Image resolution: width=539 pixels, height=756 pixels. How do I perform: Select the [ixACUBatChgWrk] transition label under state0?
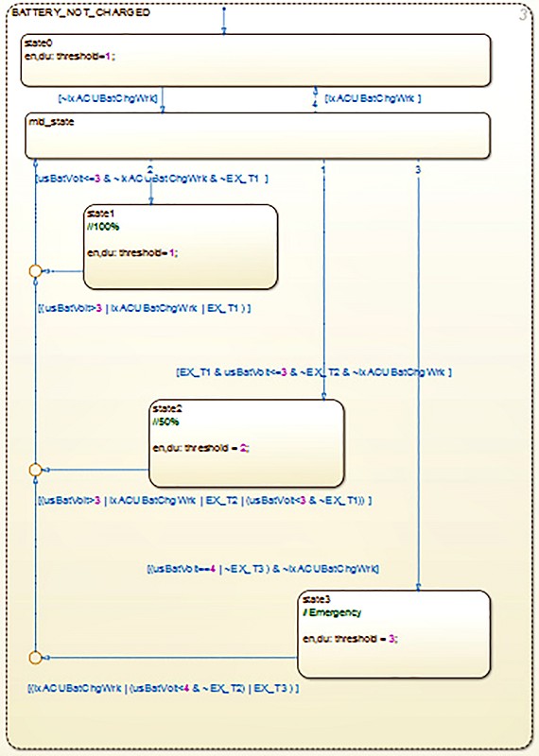coord(373,98)
